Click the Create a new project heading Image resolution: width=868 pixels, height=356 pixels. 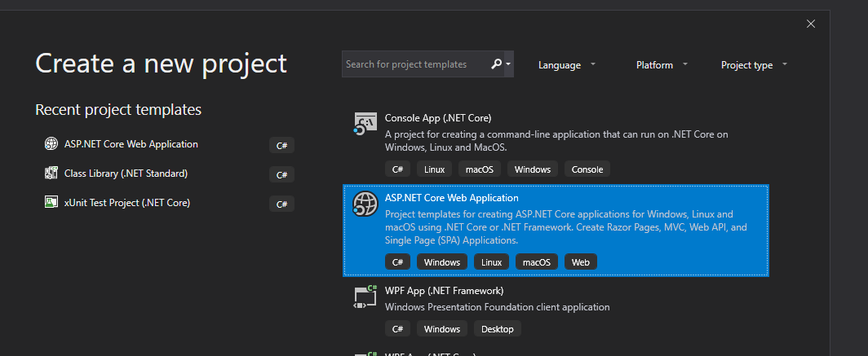click(161, 63)
